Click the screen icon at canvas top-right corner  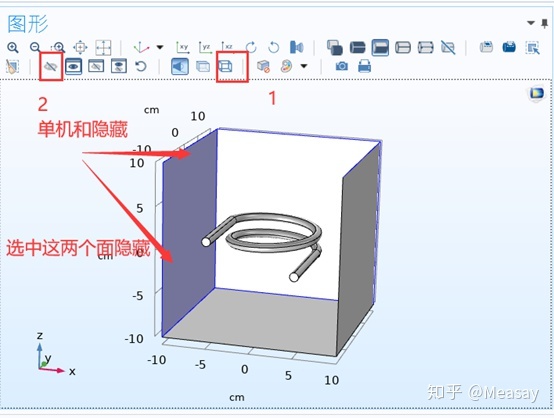pos(536,93)
